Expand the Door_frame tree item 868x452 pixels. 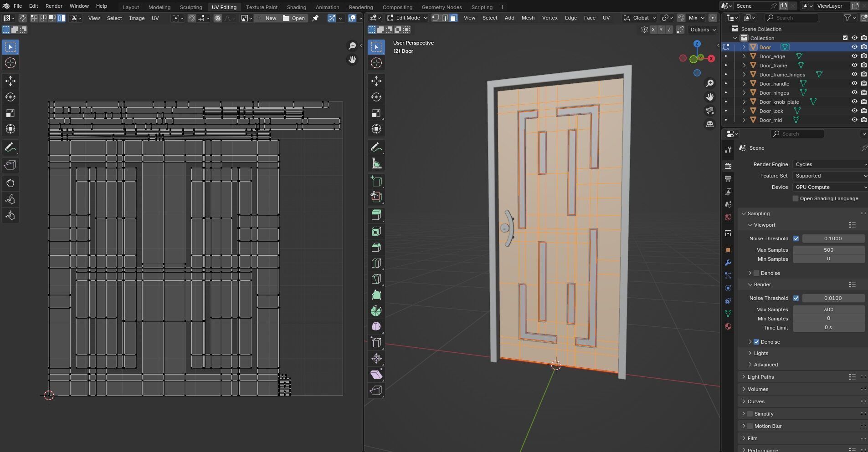click(x=744, y=66)
